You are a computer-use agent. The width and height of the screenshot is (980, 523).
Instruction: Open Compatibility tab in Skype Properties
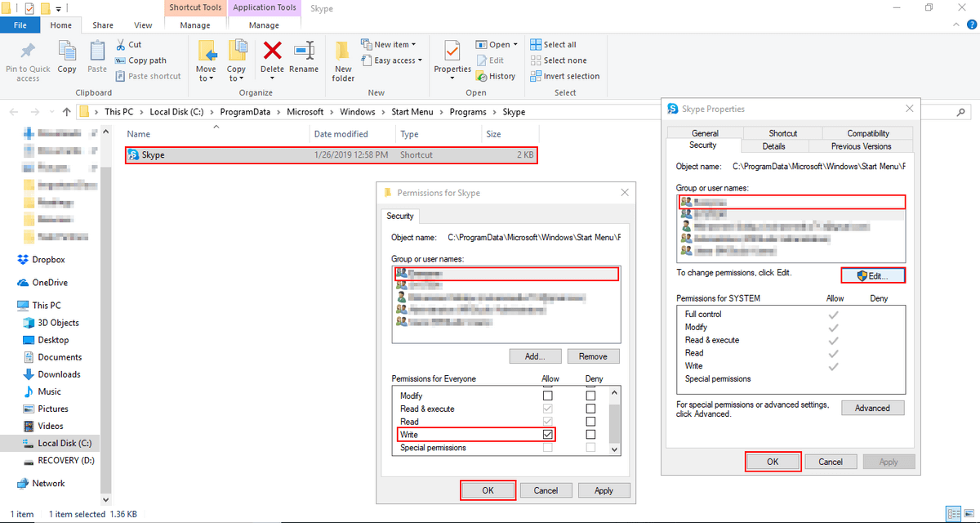868,133
